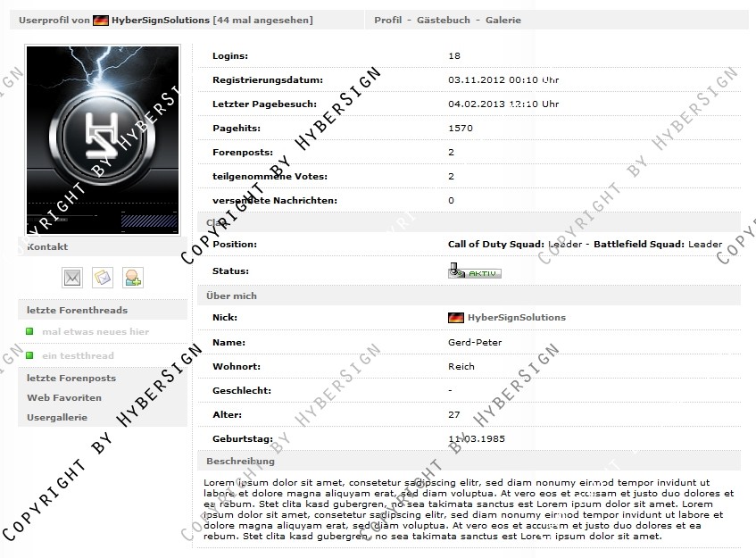
Task: Click the 'versendete Nachrichten:' label
Action: pos(275,201)
